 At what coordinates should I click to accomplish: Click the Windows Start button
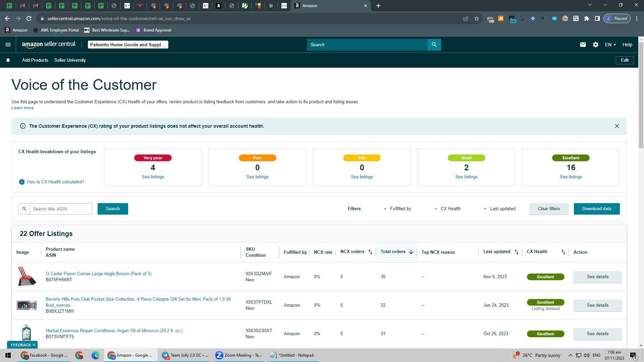pyautogui.click(x=8, y=355)
